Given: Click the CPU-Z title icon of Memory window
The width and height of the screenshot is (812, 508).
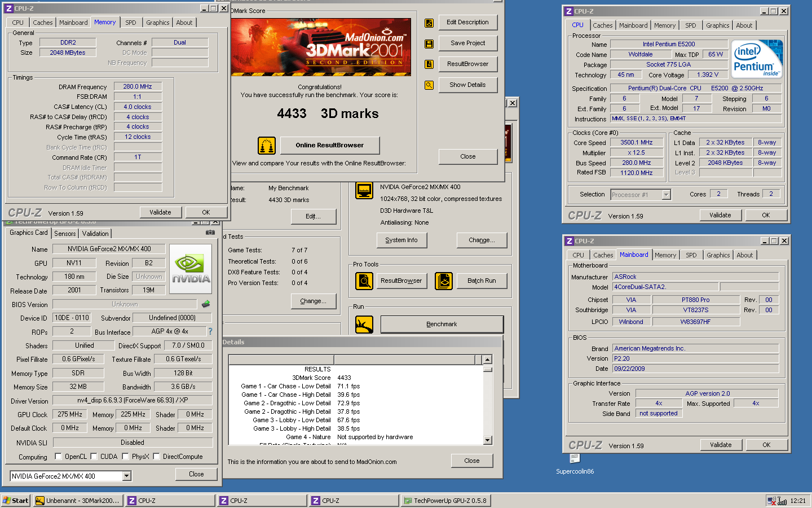Looking at the screenshot, I should pyautogui.click(x=8, y=8).
